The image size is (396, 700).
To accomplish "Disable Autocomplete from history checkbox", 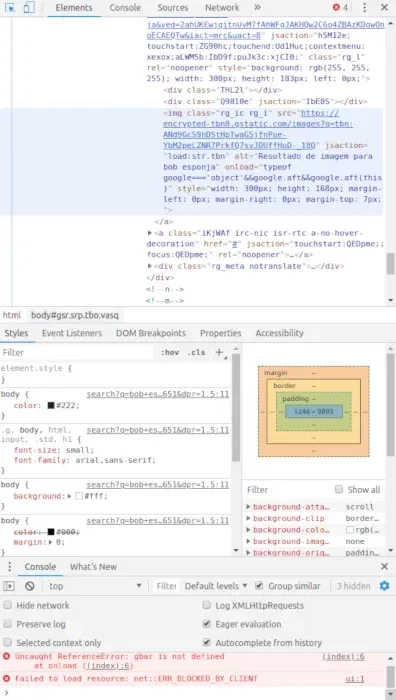I will click(207, 643).
